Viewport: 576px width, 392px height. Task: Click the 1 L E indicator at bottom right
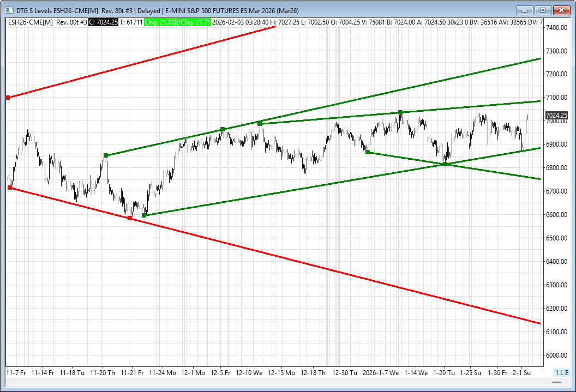tap(562, 373)
